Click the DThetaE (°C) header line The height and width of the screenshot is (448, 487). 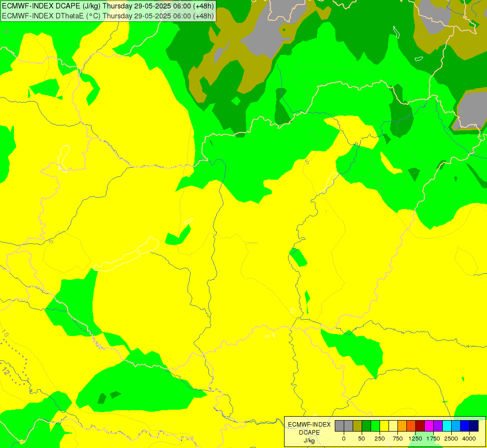pos(108,16)
